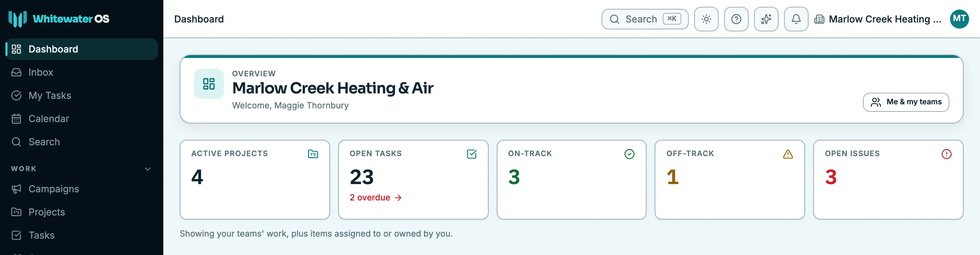The width and height of the screenshot is (980, 255).
Task: Click the My Tasks check icon
Action: pos(16,96)
